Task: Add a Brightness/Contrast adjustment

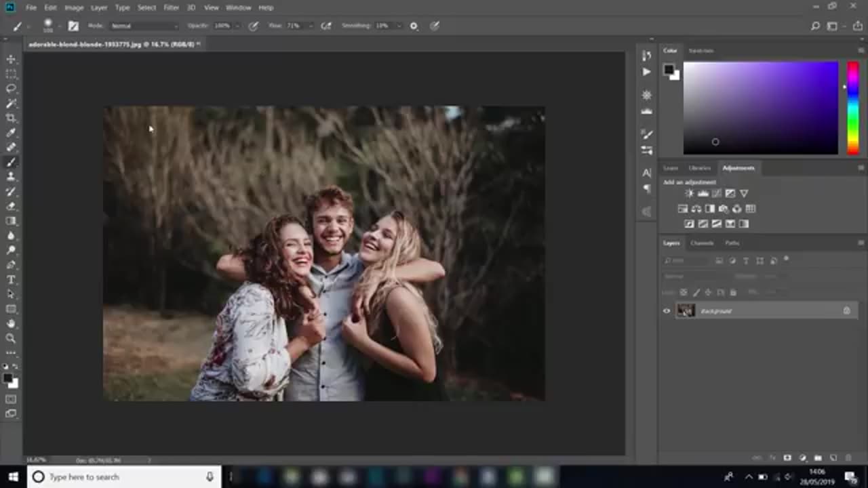Action: 690,194
